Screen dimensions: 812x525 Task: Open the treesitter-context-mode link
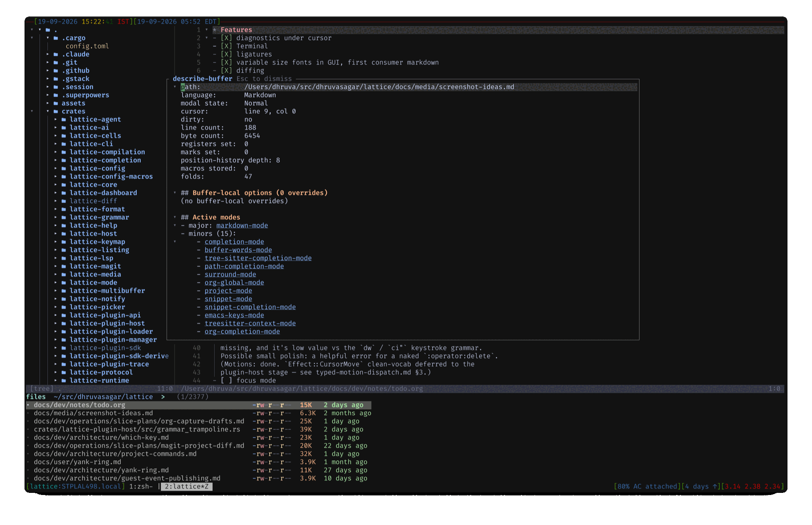pos(250,323)
